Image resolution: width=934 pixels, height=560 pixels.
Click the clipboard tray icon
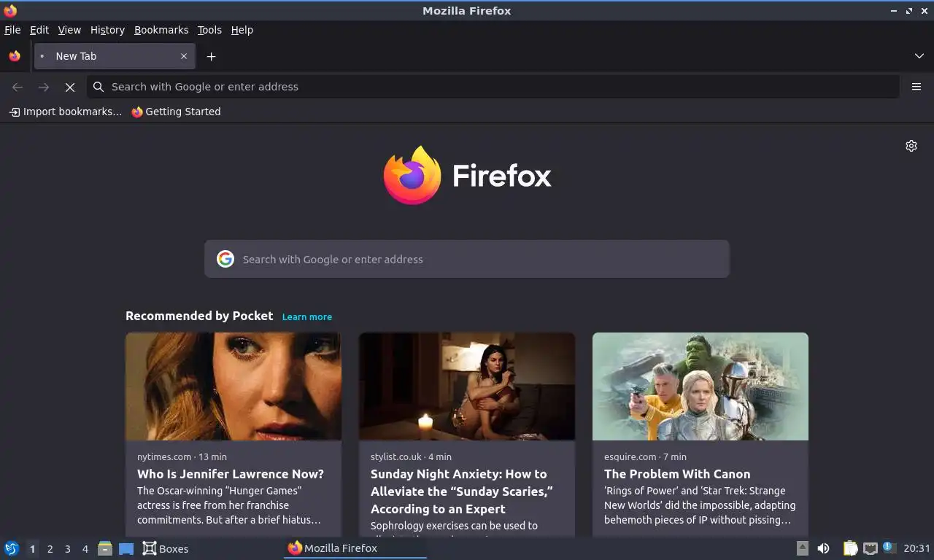(x=851, y=548)
